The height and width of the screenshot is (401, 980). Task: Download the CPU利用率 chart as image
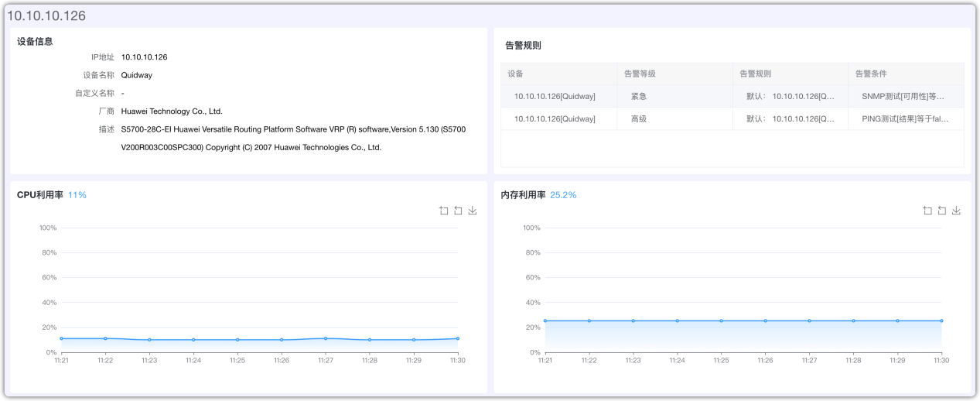coord(473,211)
